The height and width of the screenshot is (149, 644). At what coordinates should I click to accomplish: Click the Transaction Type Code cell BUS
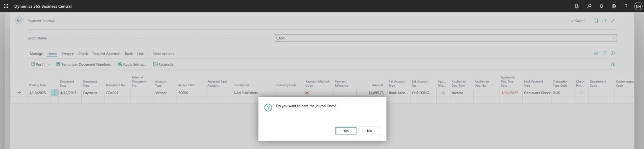[563, 93]
